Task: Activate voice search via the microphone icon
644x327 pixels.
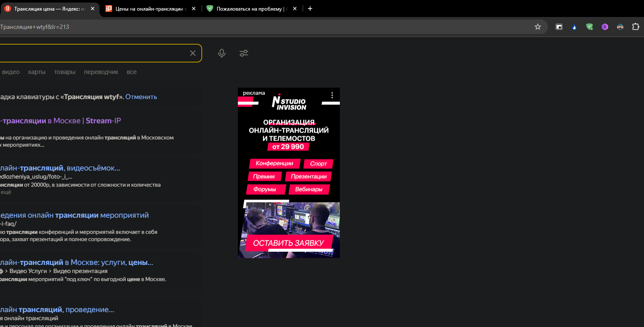Action: coord(221,53)
